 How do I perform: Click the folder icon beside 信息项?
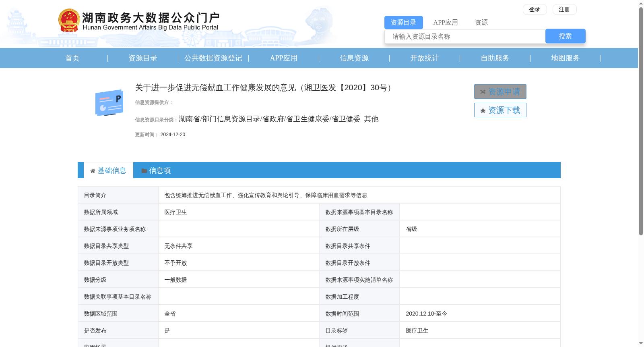[144, 171]
